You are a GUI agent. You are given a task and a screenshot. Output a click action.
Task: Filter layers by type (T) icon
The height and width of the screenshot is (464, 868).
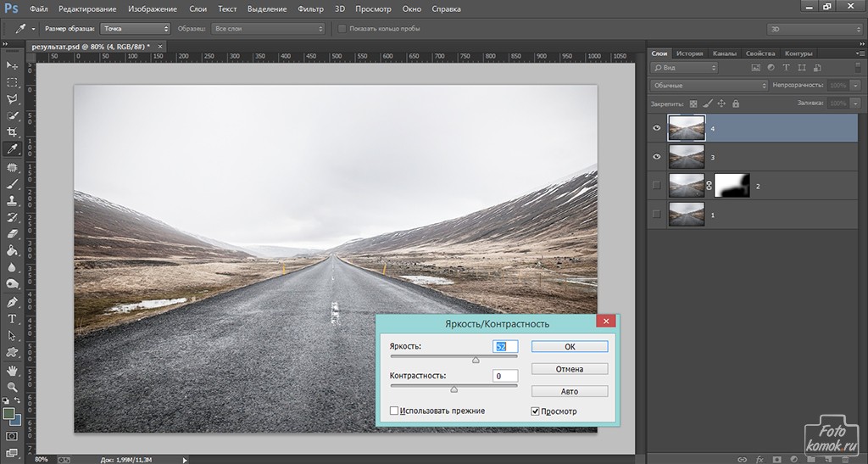[x=786, y=68]
